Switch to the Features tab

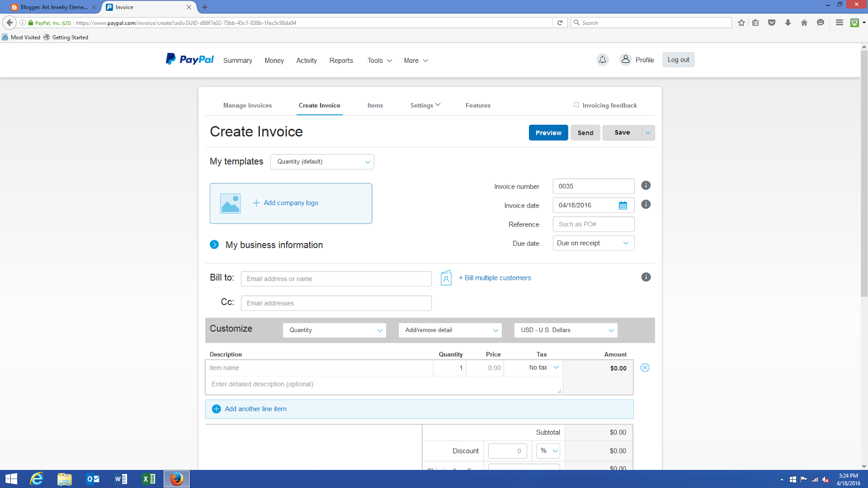click(x=478, y=105)
